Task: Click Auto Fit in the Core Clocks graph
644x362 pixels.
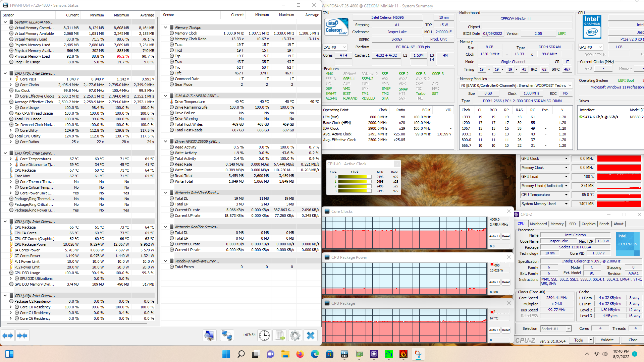Action: coord(494,236)
